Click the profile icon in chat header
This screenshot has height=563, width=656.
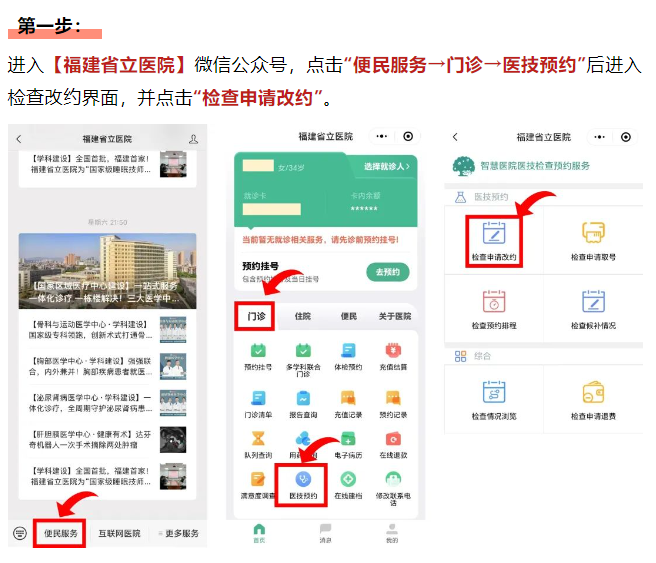(193, 139)
